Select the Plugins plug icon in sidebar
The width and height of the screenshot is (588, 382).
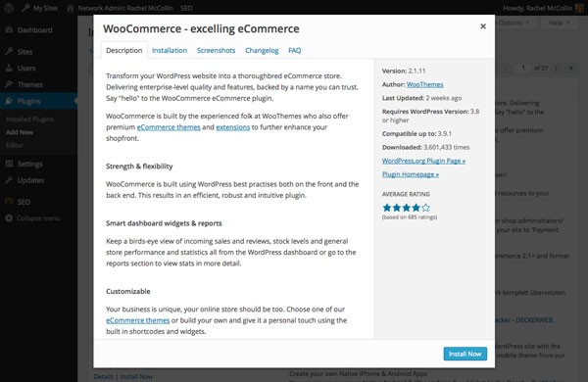pyautogui.click(x=9, y=101)
